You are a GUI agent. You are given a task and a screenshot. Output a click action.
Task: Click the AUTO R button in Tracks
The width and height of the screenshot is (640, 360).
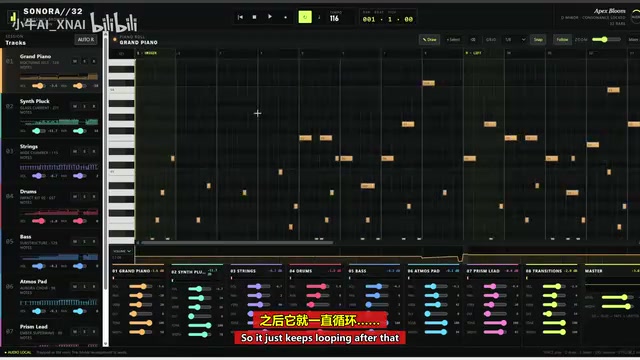coord(86,40)
